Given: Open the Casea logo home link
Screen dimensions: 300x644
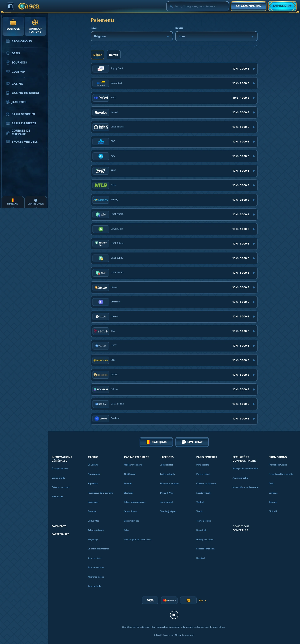Looking at the screenshot, I should tap(29, 6).
